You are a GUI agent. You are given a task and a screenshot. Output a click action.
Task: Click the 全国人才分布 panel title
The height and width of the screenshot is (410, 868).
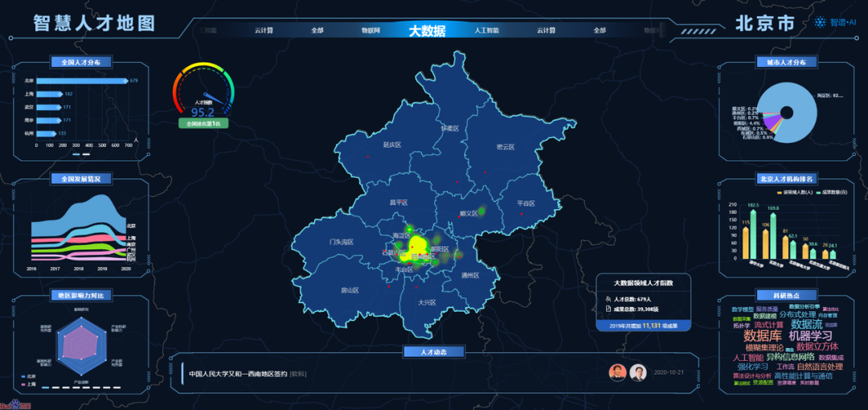point(81,62)
